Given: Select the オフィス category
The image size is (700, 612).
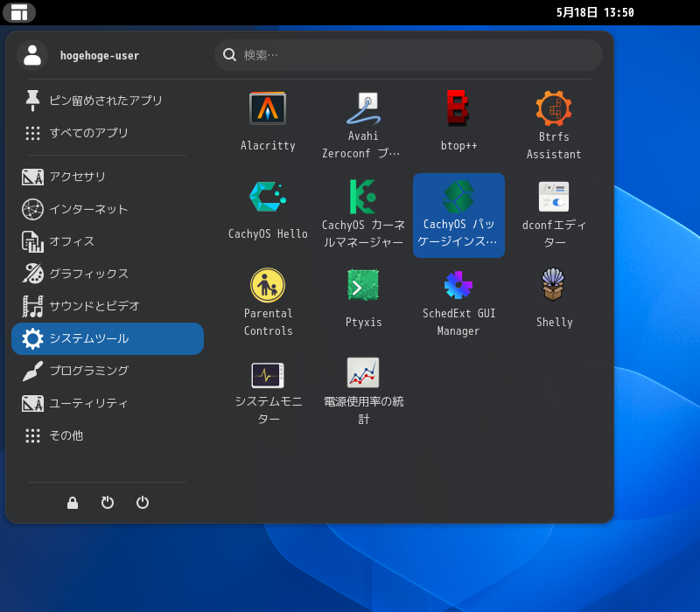Looking at the screenshot, I should [107, 241].
